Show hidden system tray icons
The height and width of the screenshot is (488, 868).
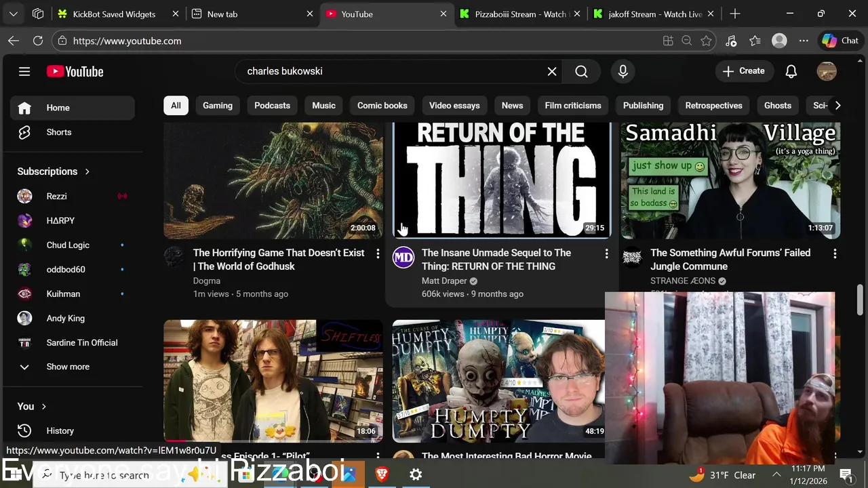tap(776, 475)
